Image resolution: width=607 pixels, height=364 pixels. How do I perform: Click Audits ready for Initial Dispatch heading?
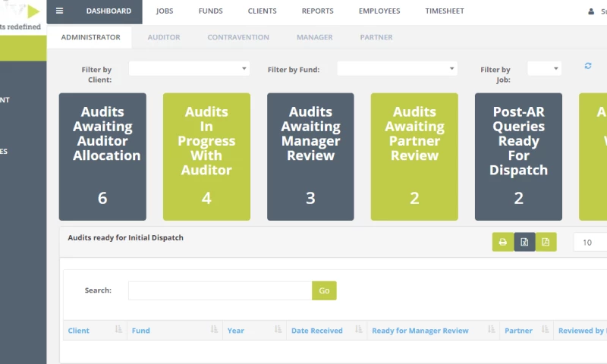point(125,237)
